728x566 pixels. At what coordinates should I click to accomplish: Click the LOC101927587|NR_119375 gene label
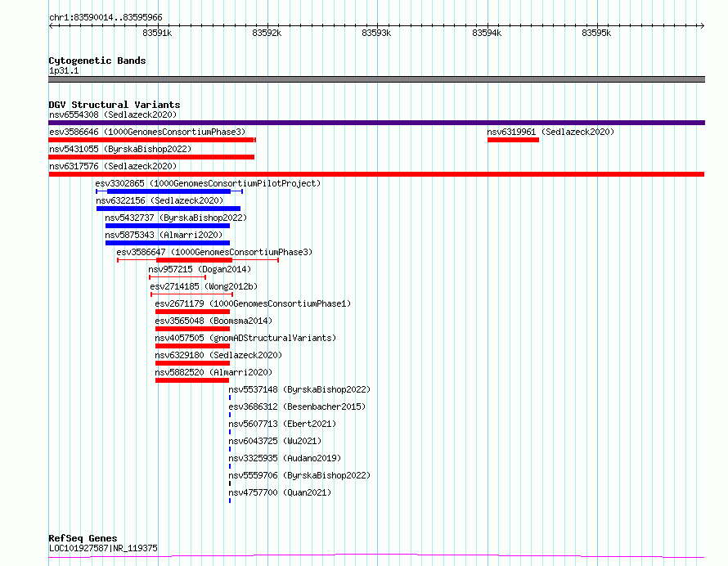point(103,548)
